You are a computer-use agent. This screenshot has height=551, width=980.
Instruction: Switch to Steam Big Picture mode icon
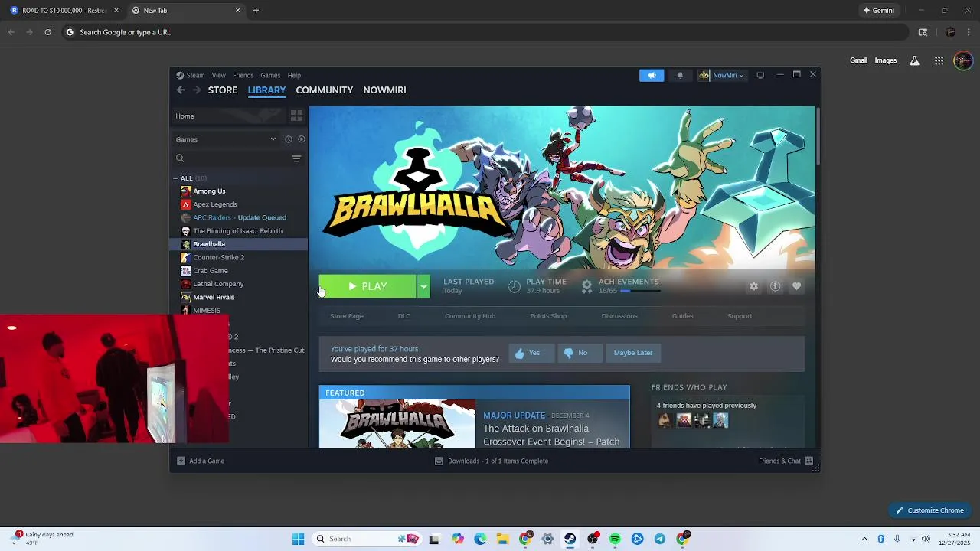click(760, 75)
